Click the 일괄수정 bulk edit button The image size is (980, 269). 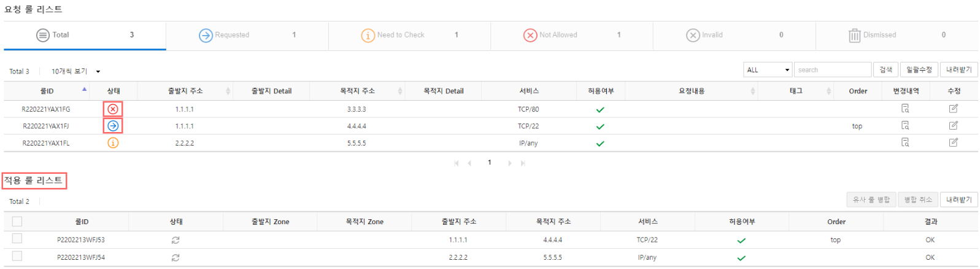click(x=919, y=70)
